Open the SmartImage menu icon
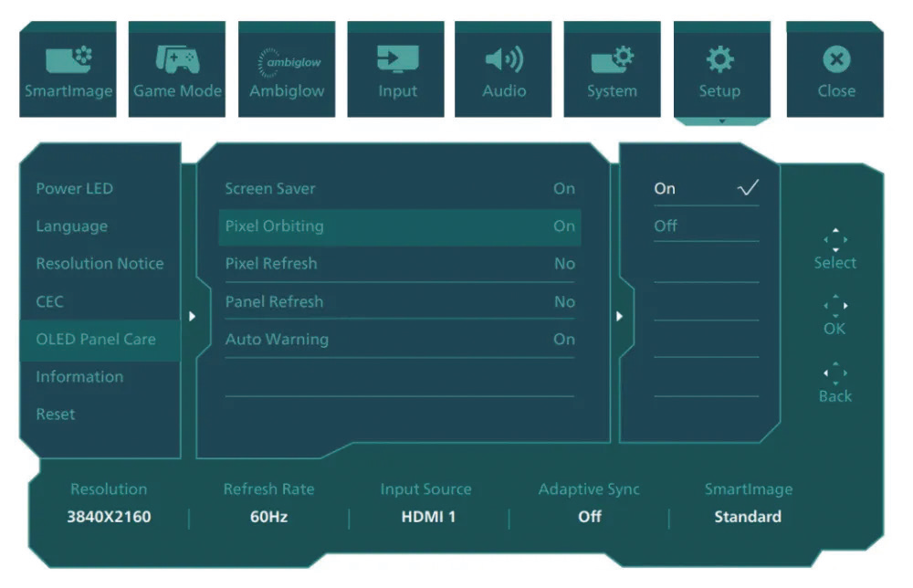 [x=68, y=59]
